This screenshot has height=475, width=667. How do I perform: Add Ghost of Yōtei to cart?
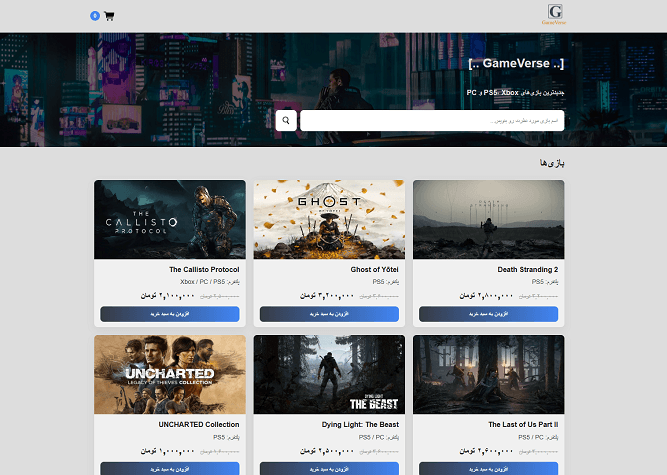[329, 314]
